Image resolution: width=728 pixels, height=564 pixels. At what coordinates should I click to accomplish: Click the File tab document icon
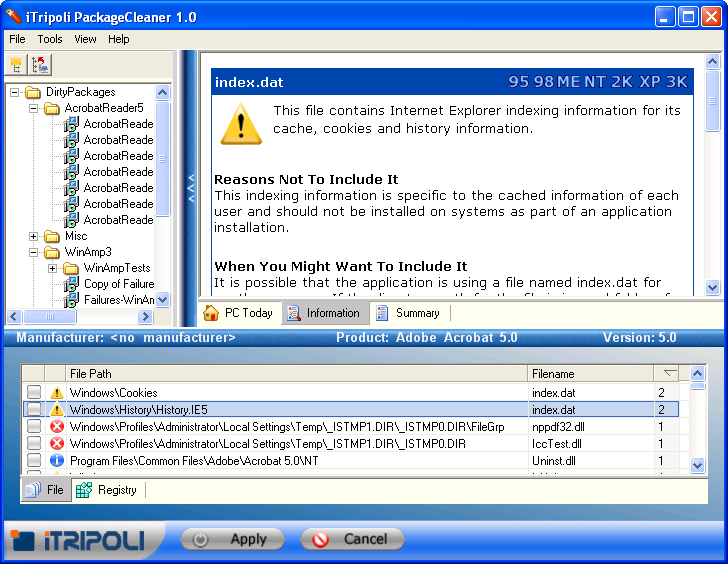tap(33, 490)
